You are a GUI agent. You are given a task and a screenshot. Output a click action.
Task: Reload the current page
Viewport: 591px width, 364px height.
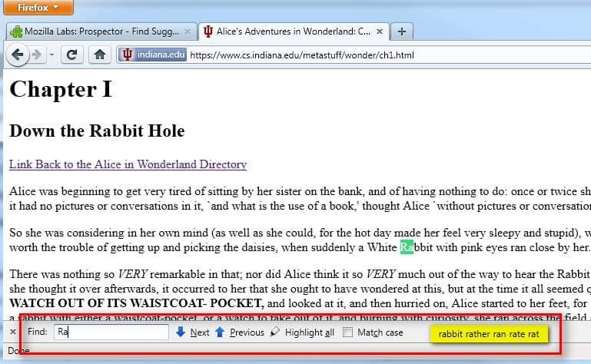pos(72,55)
